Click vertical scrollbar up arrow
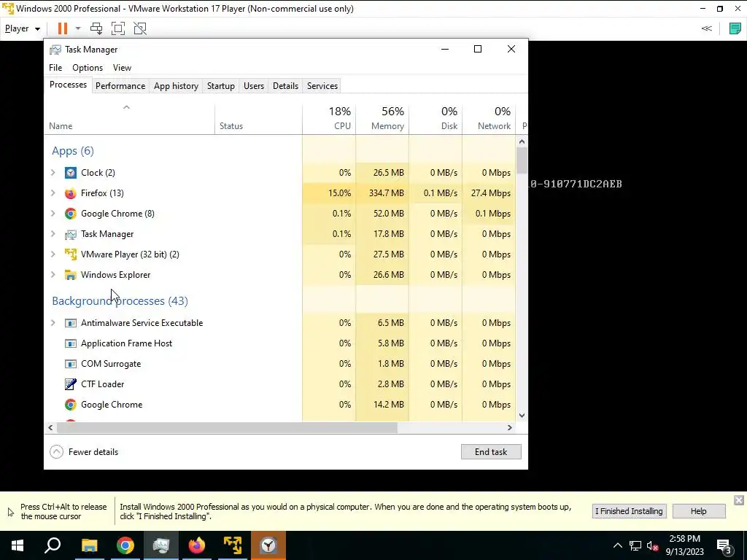The height and width of the screenshot is (560, 747). point(522,141)
